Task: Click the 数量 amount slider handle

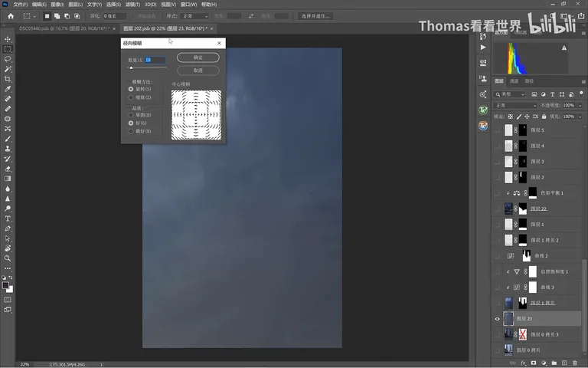Action: pyautogui.click(x=131, y=67)
